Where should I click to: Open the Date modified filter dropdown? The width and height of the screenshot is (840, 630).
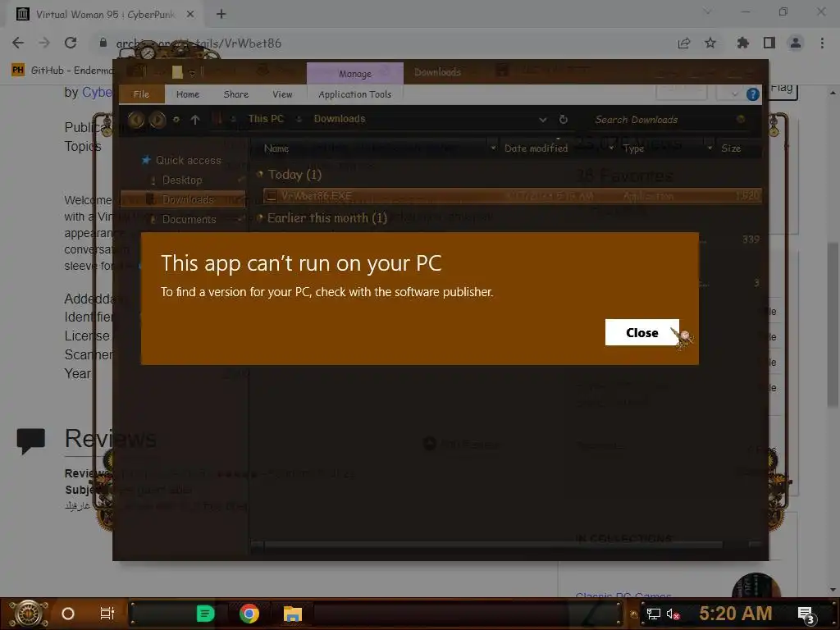click(x=611, y=148)
